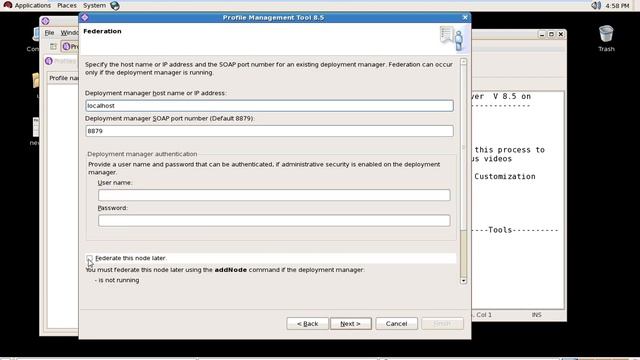Click the scroll down arrow in Federation panel
The height and width of the screenshot is (360, 640).
463,281
